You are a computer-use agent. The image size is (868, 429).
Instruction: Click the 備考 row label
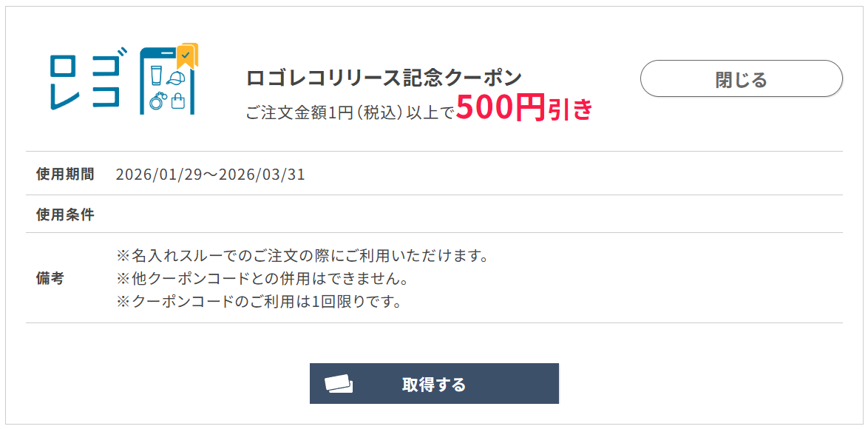pos(50,279)
